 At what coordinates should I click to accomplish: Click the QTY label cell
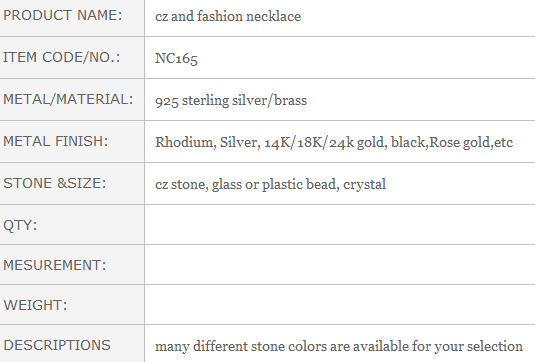click(x=72, y=225)
